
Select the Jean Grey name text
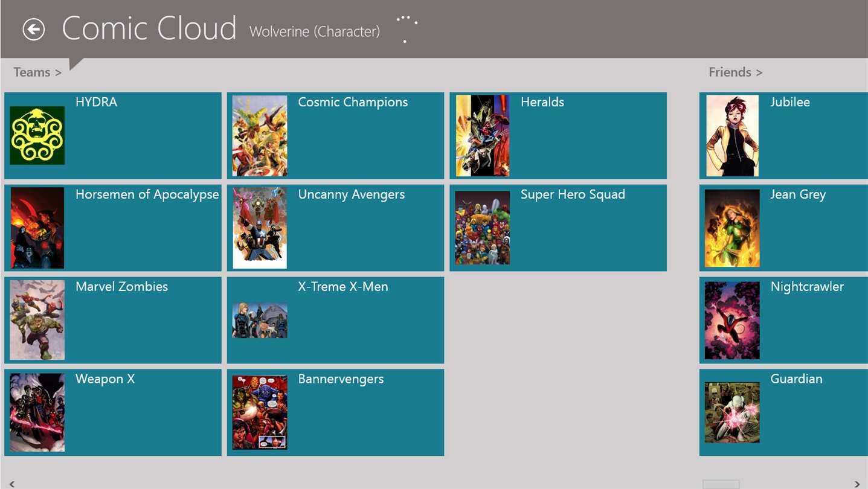(798, 195)
